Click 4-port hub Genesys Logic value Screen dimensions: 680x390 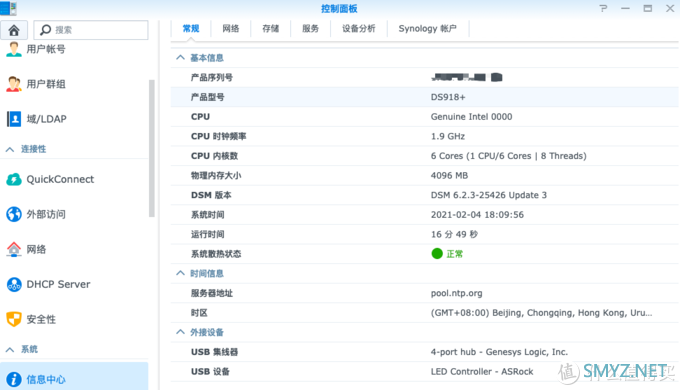pos(499,352)
